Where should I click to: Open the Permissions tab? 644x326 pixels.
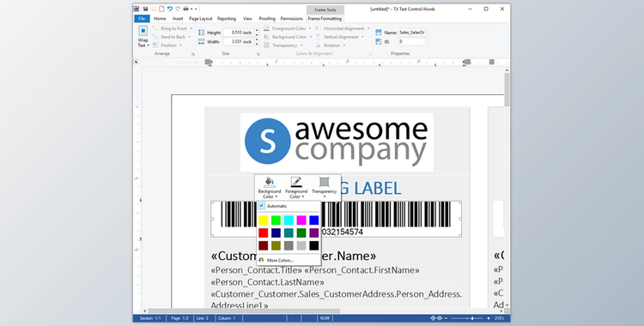[292, 19]
